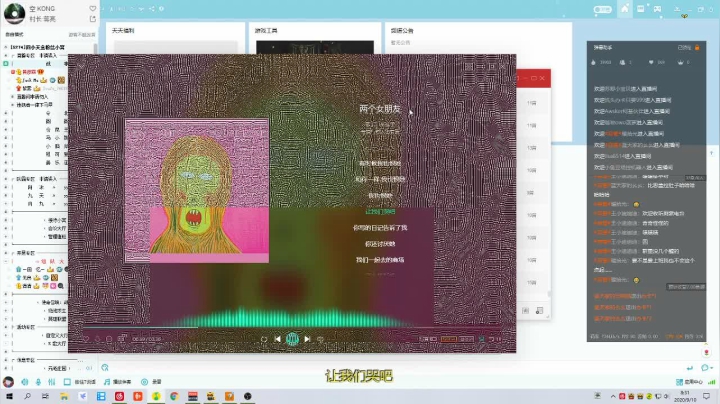720x404 pixels.
Task: Select channel 自定义大厅
Action: (x=56, y=335)
